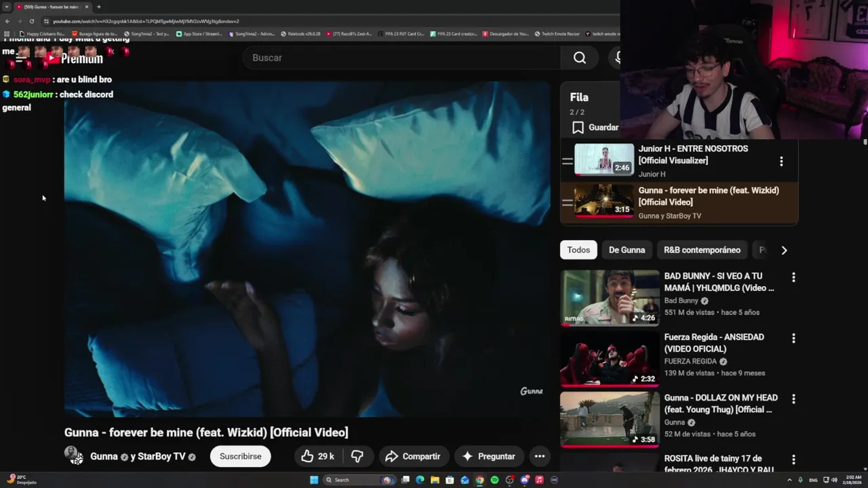Open the Paletools bookmark
The height and width of the screenshot is (488, 868).
click(x=300, y=33)
